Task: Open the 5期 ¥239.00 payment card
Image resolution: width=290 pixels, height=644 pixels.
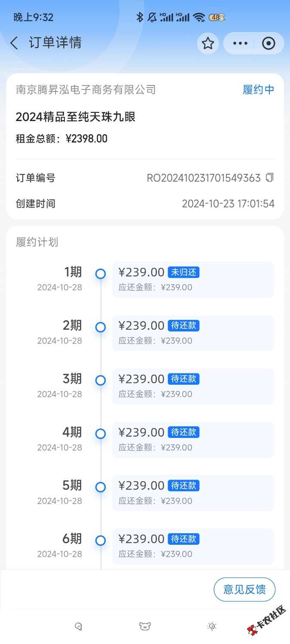Action: (193, 493)
